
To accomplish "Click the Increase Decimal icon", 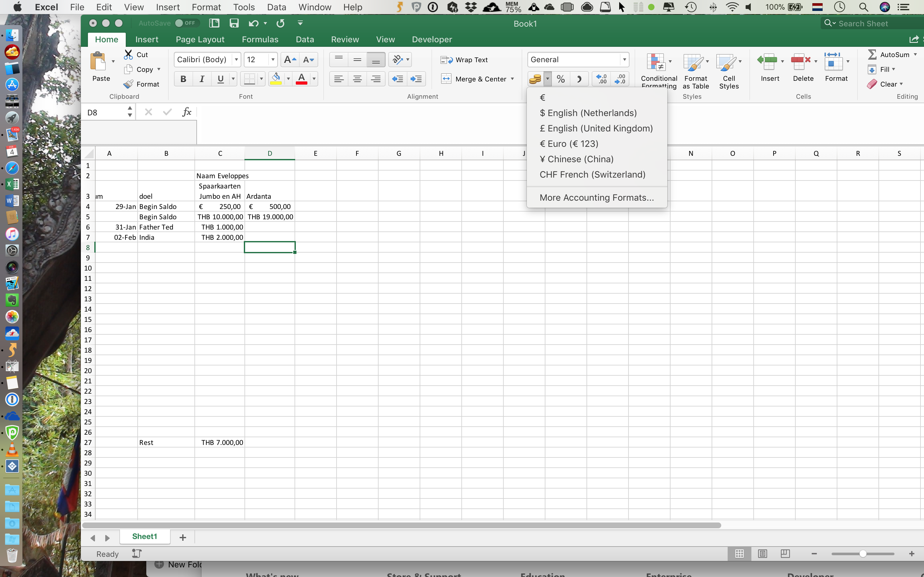I will click(601, 79).
